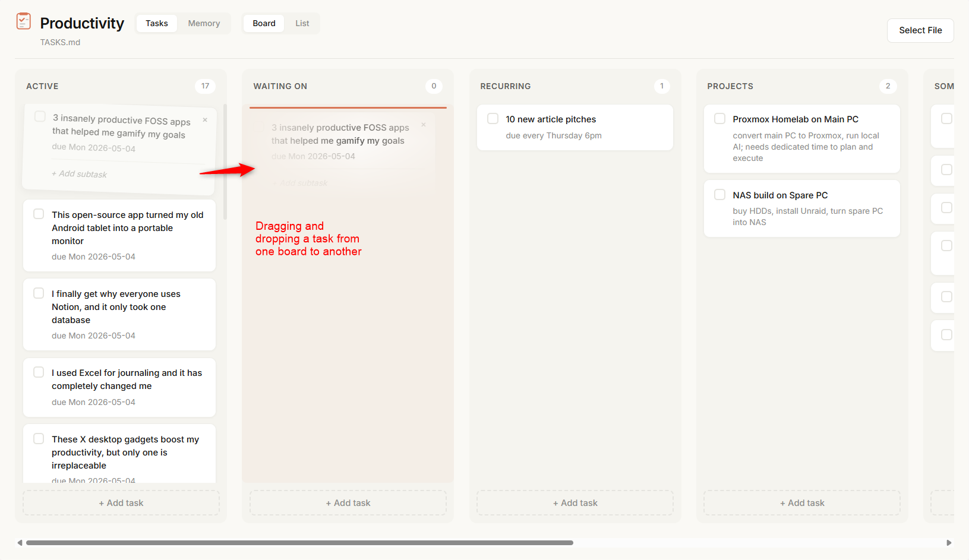
Task: Check the X desktop gadgets task
Action: click(39, 438)
